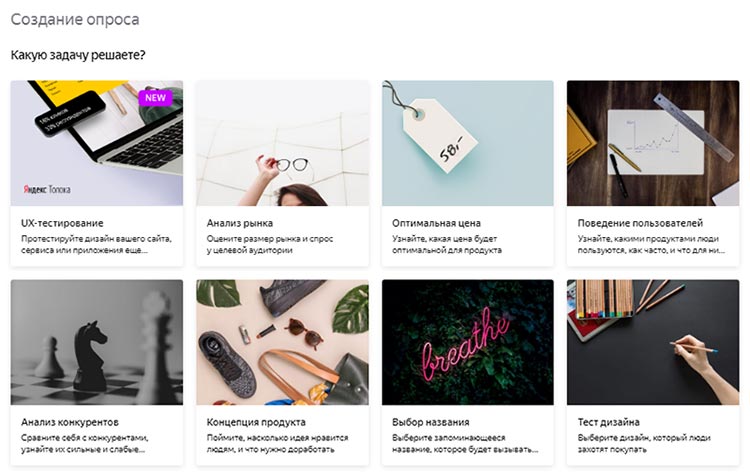Select the UX-тестирование title link
This screenshot has height=476, width=750.
[62, 223]
